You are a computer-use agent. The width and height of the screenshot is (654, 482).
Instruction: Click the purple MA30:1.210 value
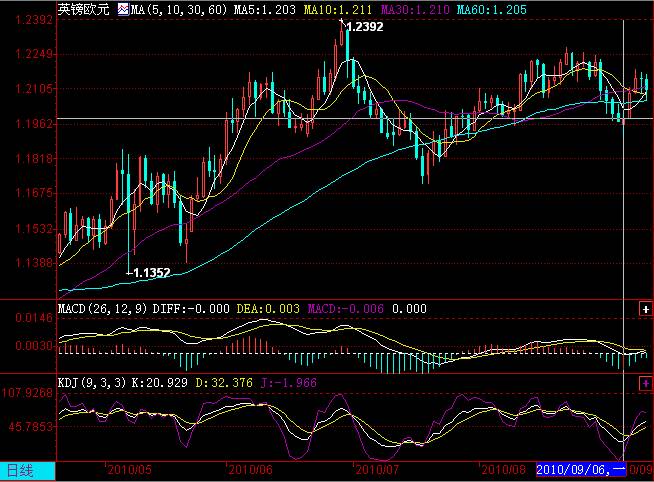(x=415, y=9)
